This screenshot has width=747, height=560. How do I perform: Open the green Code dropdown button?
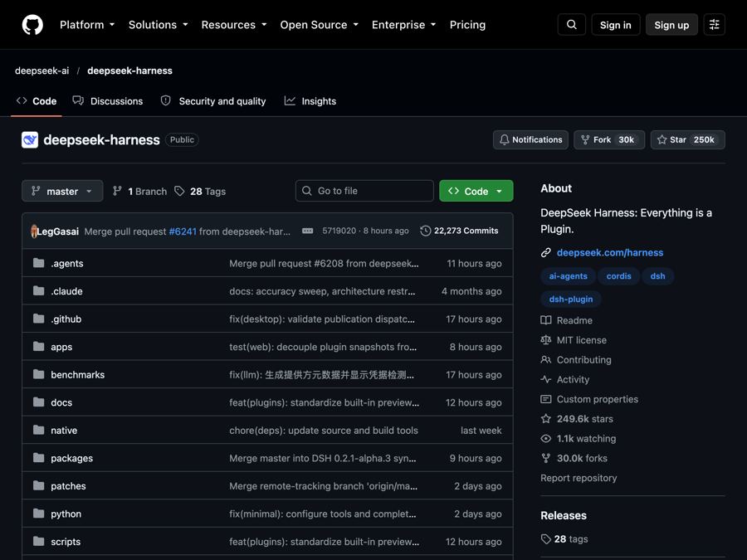point(476,191)
